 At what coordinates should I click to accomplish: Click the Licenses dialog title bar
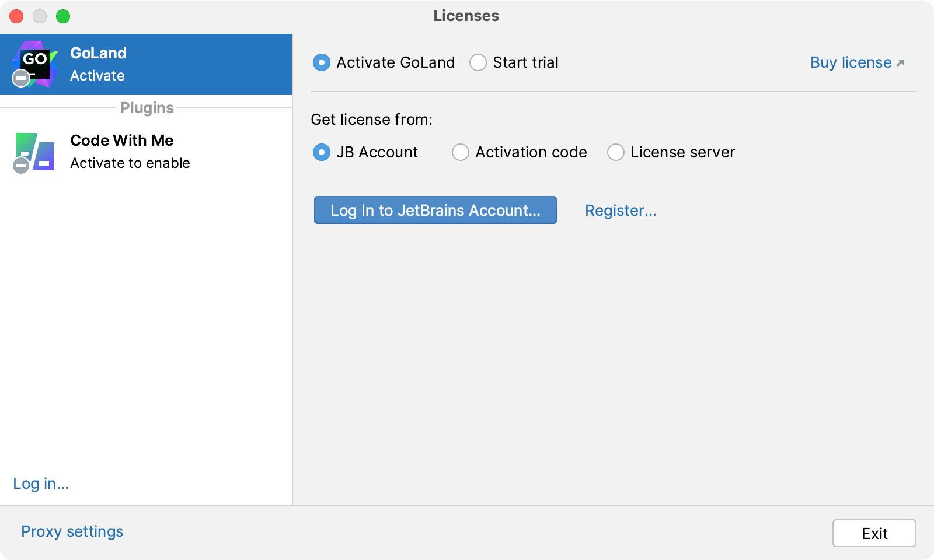465,16
